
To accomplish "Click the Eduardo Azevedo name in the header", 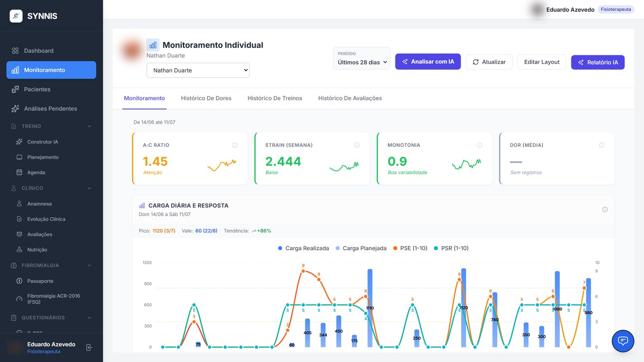I will (570, 9).
